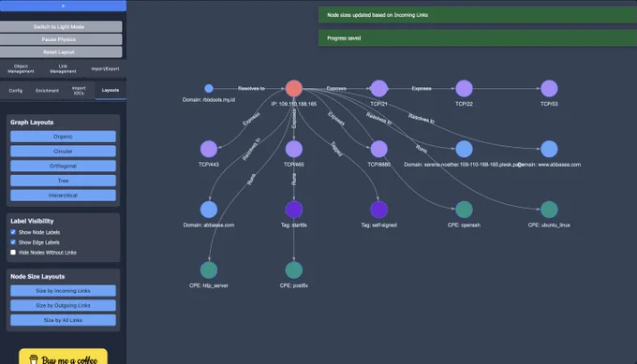The width and height of the screenshot is (637, 364).
Task: Apply the Tree graph layout
Action: coord(63,181)
